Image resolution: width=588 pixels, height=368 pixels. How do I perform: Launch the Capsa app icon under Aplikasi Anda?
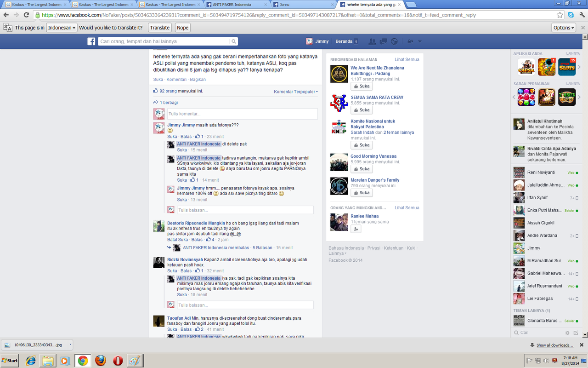526,67
